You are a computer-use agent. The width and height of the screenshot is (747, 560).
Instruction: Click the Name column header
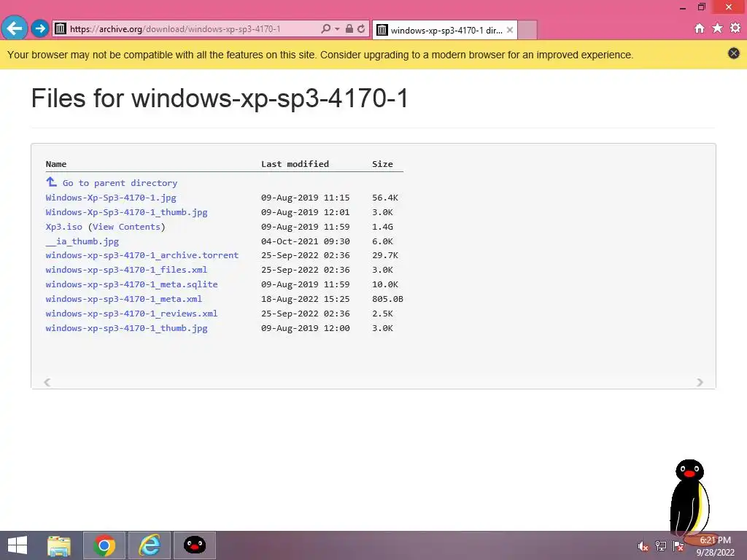[56, 164]
